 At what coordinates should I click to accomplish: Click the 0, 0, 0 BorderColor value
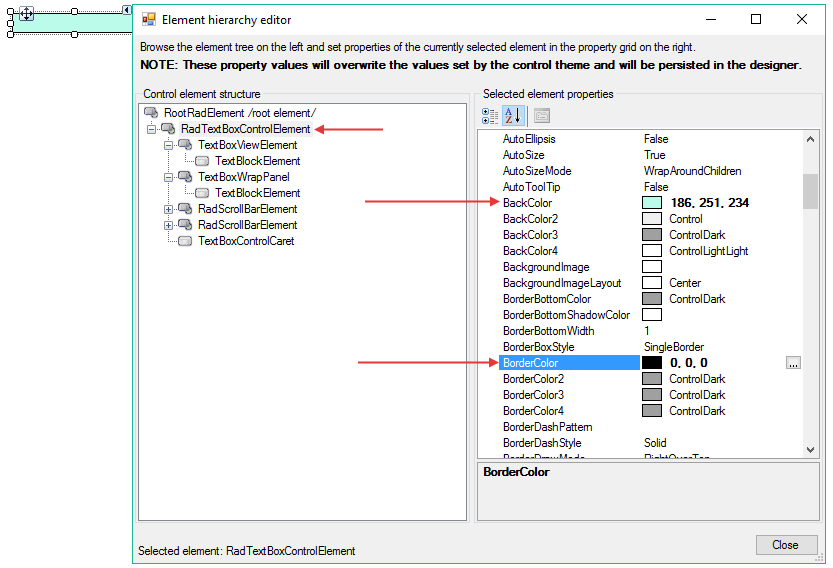689,363
